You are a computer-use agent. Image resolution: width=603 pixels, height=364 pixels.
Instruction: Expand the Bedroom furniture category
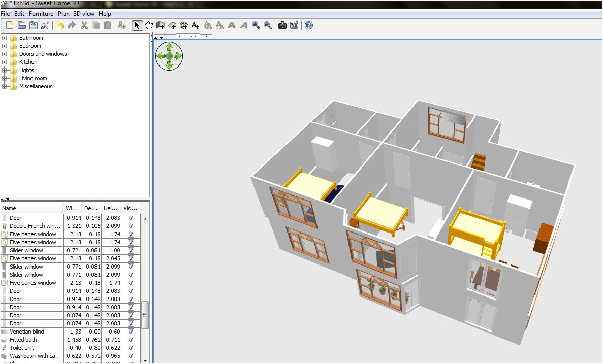[4, 46]
